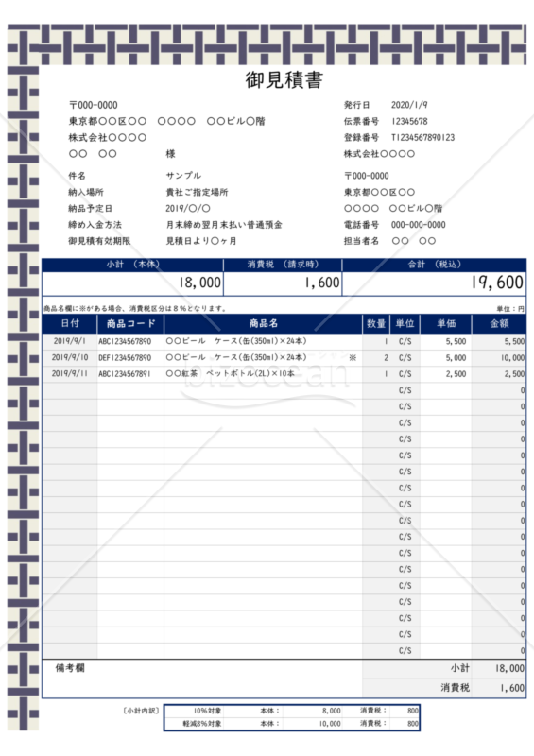Click the 御見積有効期限 label
The image size is (534, 756).
(99, 241)
